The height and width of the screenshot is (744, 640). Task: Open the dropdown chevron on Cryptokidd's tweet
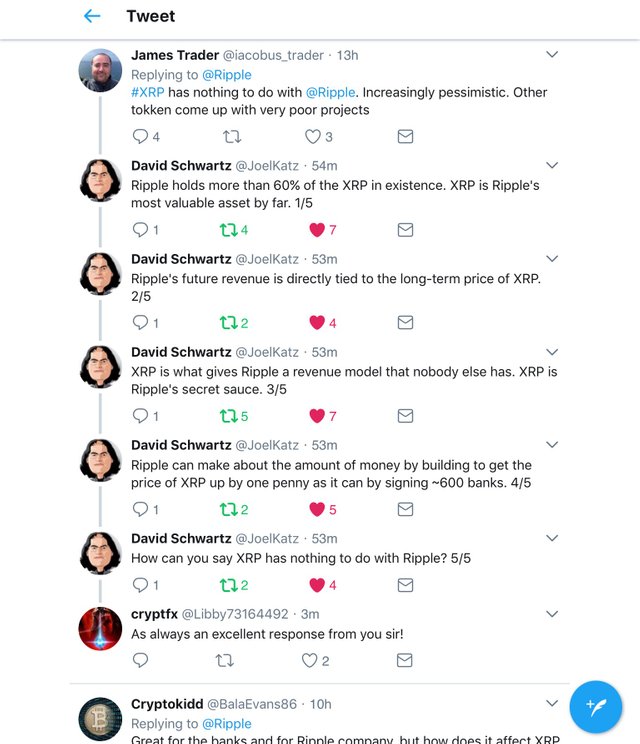(551, 703)
